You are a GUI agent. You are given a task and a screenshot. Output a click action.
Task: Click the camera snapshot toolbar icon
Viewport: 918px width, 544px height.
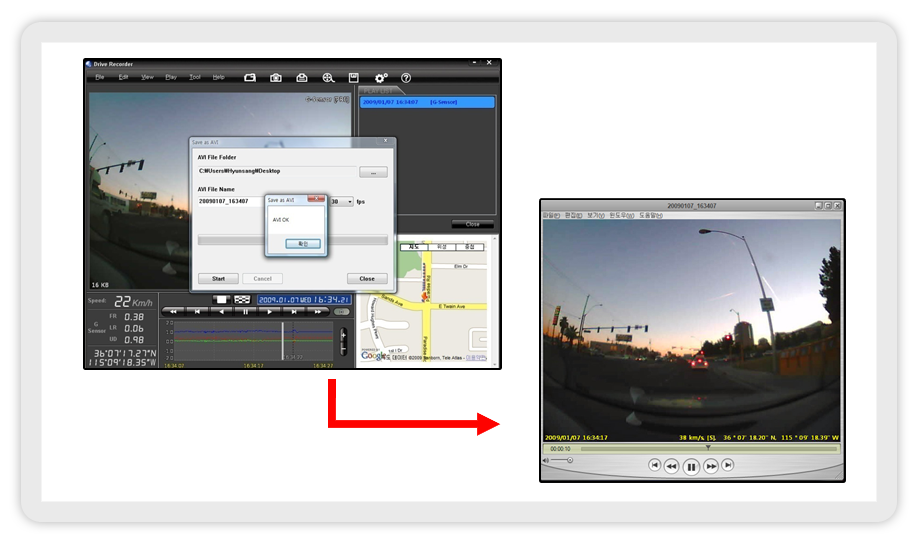point(276,77)
